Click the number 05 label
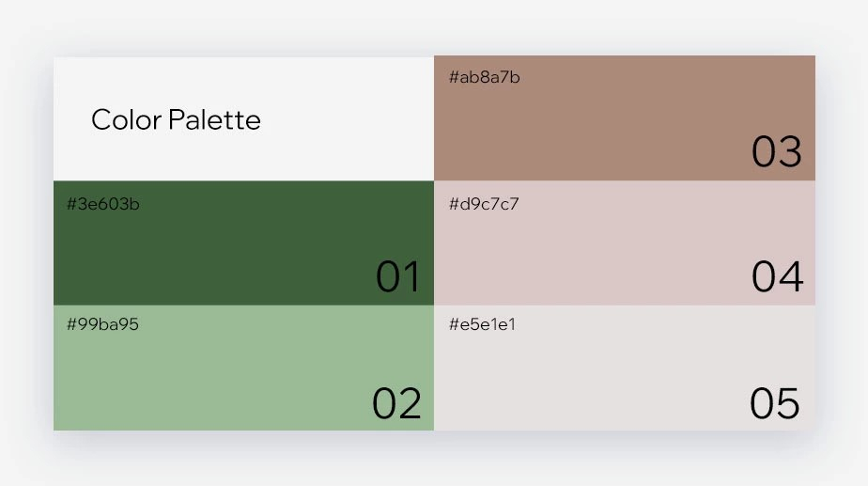The image size is (868, 486). (x=775, y=403)
